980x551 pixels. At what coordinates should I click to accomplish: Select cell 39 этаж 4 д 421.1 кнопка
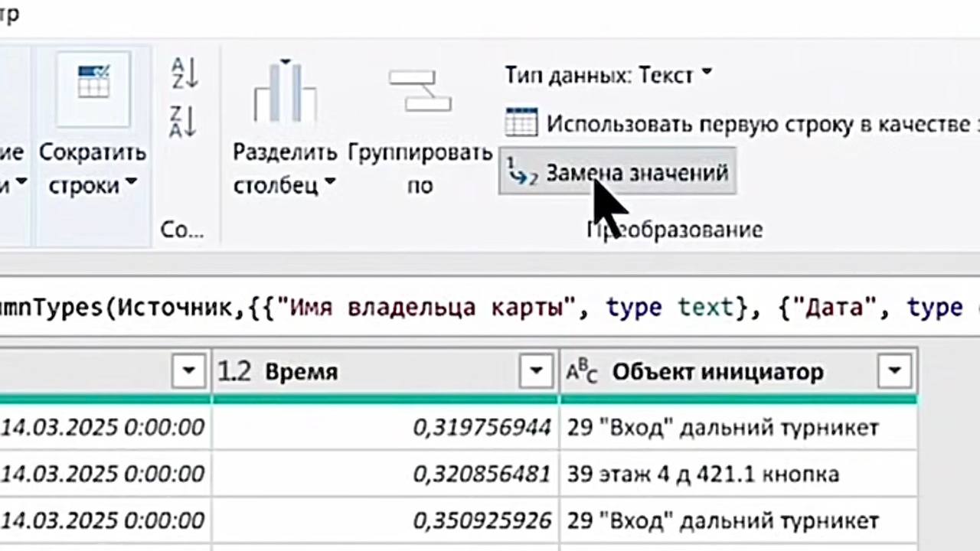738,474
